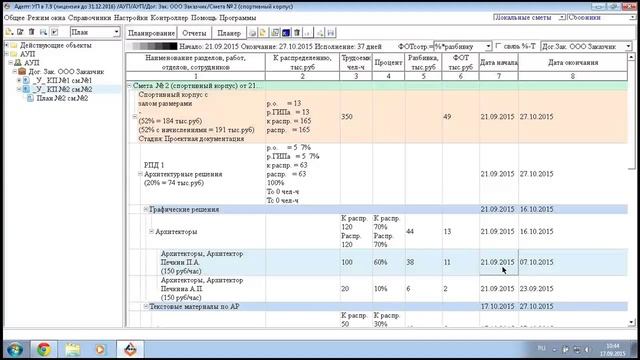Open the Программы menu
The width and height of the screenshot is (640, 360).
pyautogui.click(x=238, y=18)
